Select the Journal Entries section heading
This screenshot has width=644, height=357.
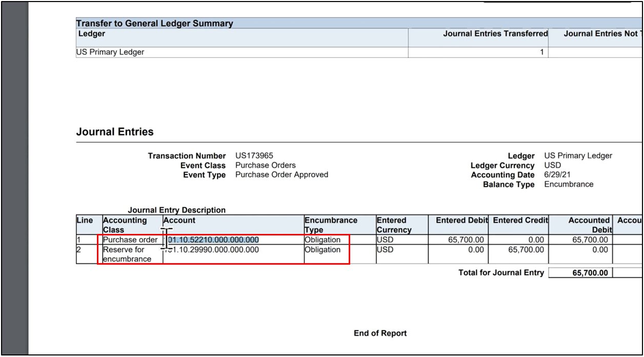[115, 132]
